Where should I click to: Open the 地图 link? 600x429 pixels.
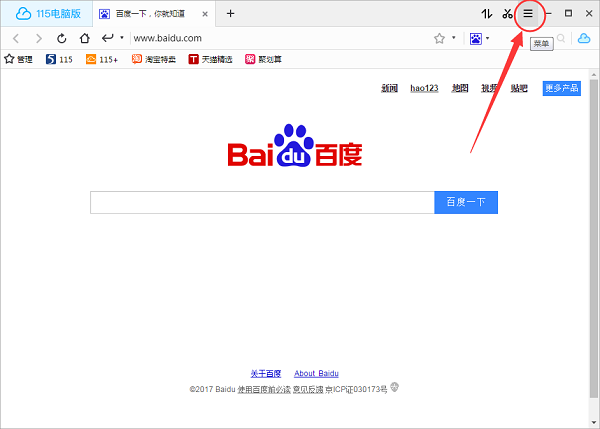(x=460, y=88)
